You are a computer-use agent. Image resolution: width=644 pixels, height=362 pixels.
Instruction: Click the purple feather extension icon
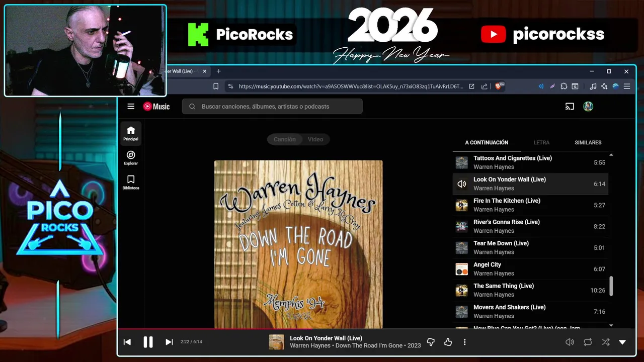pyautogui.click(x=552, y=86)
